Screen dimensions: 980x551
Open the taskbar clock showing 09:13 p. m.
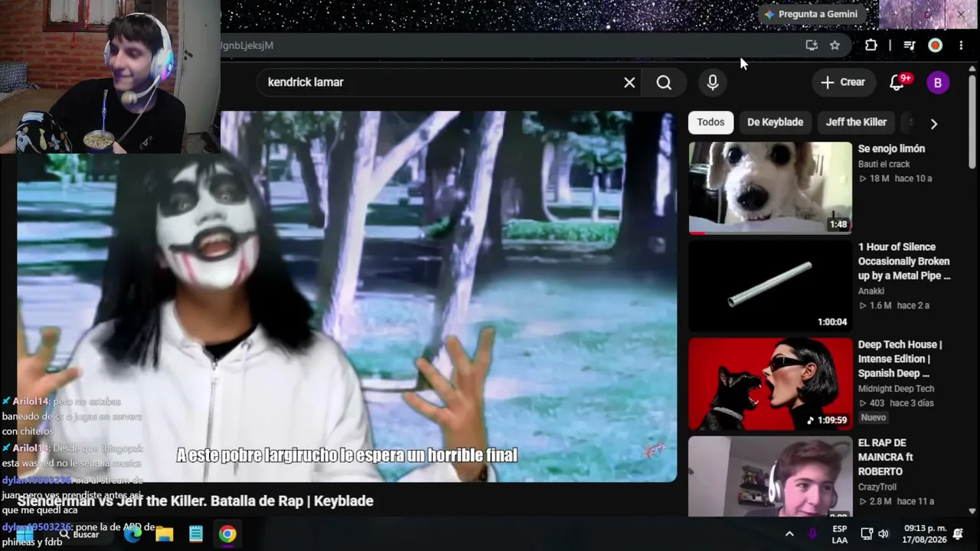coord(924,534)
